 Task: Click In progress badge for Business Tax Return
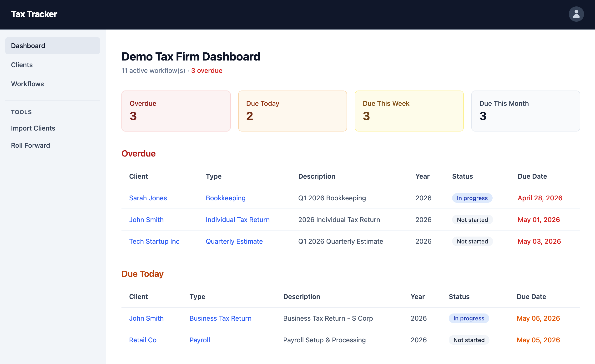point(469,318)
